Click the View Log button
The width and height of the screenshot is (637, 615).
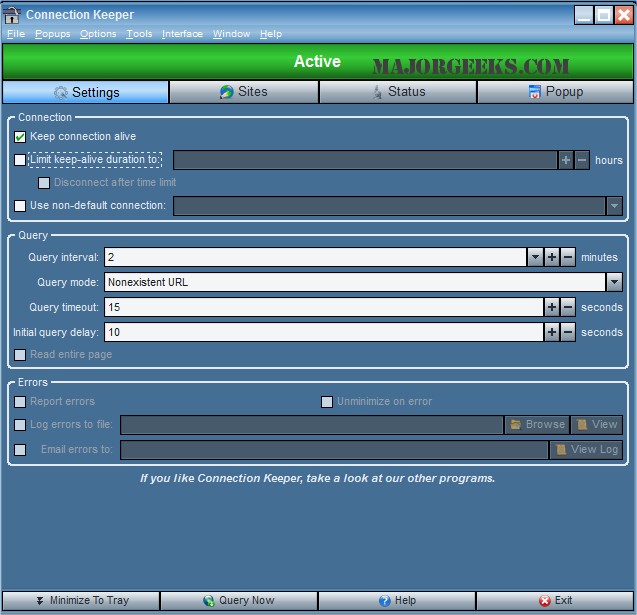[x=586, y=450]
